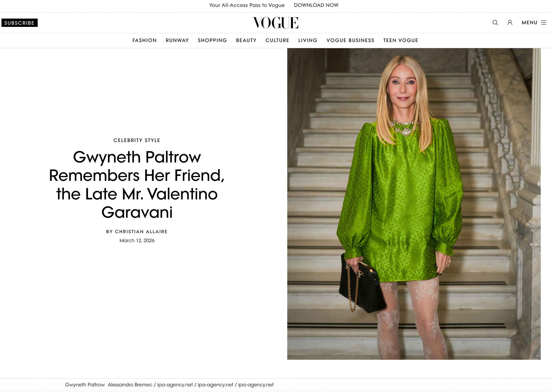Open author Christian Allaire's byline link
The height and width of the screenshot is (392, 552).
pyautogui.click(x=141, y=231)
